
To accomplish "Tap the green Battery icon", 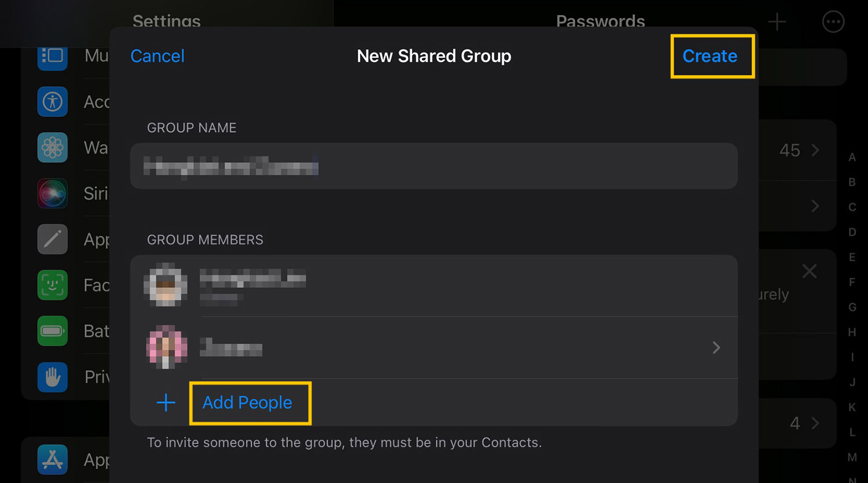I will pyautogui.click(x=53, y=331).
